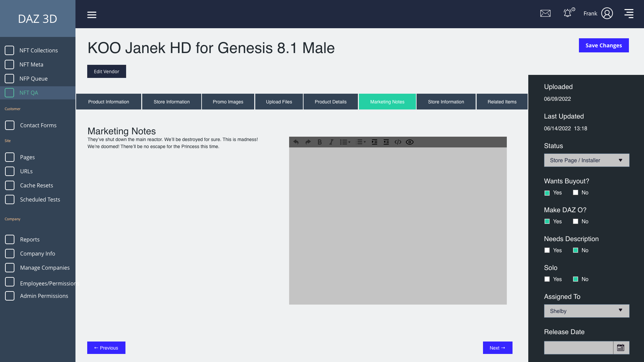
Task: Open the right-side menu lines icon
Action: coord(629,13)
